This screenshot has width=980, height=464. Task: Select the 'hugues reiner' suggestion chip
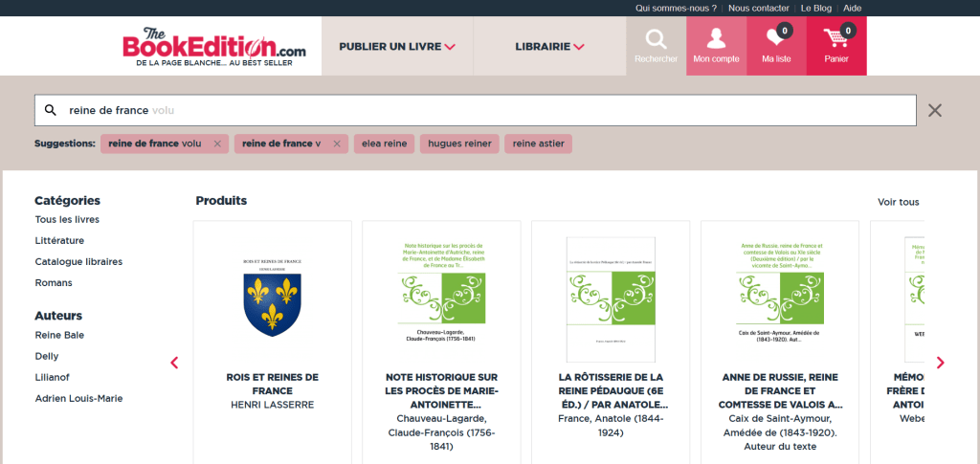(x=459, y=144)
